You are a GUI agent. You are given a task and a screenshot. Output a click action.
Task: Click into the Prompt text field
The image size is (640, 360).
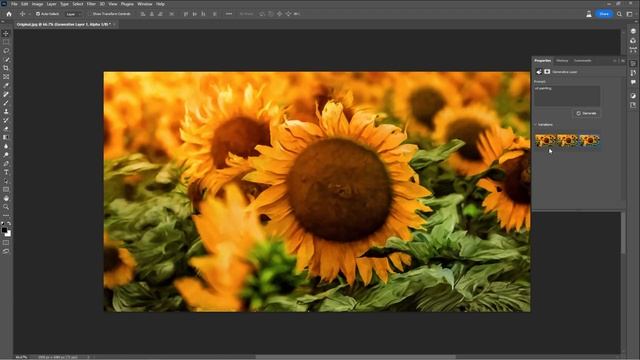[x=567, y=96]
